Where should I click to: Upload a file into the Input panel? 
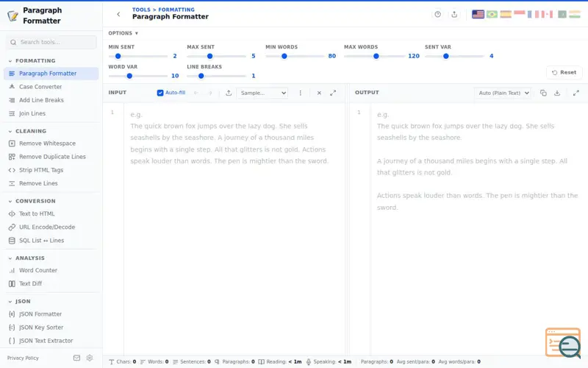pos(229,93)
